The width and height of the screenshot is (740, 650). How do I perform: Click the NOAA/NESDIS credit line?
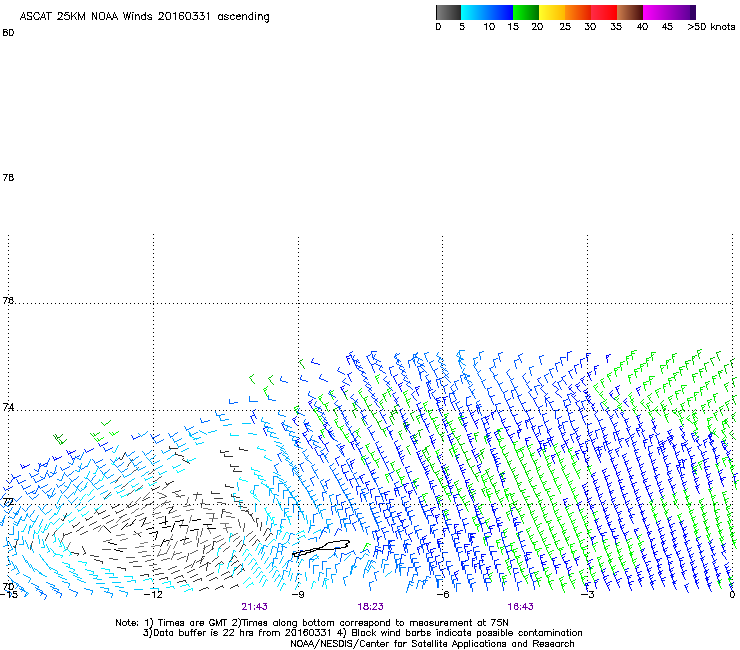pos(432,644)
